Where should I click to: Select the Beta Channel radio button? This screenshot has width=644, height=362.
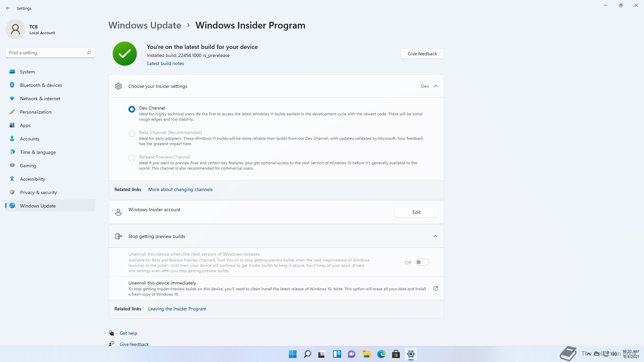(x=132, y=134)
